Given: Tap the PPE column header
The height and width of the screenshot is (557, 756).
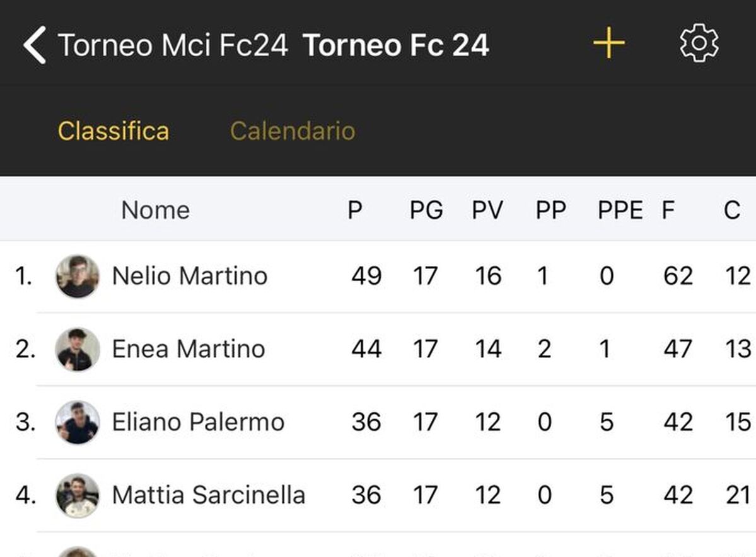Looking at the screenshot, I should pos(620,210).
